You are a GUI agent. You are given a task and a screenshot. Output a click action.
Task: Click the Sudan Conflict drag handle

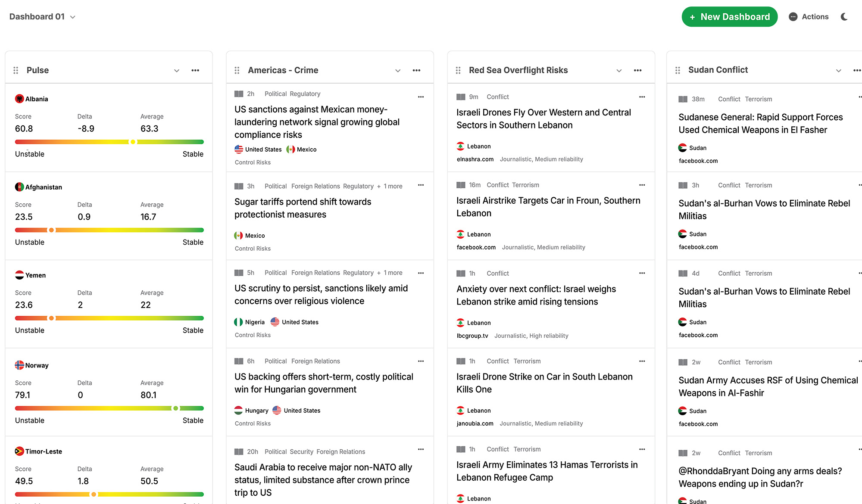[678, 70]
